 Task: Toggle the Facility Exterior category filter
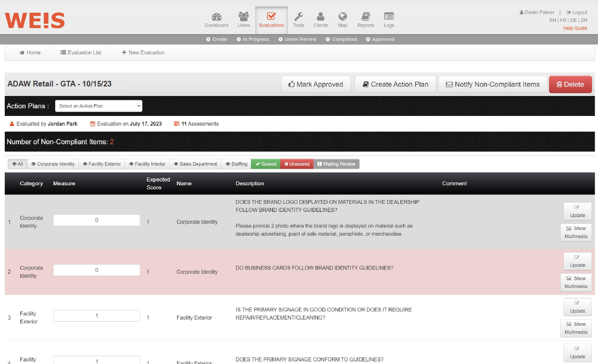[x=102, y=164]
